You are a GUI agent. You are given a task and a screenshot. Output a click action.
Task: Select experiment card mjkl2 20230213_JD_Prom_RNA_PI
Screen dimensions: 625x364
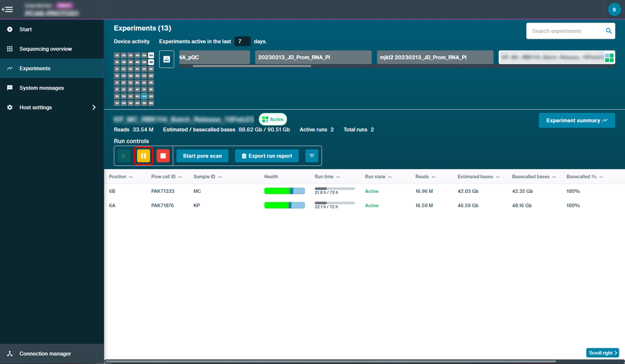(435, 57)
